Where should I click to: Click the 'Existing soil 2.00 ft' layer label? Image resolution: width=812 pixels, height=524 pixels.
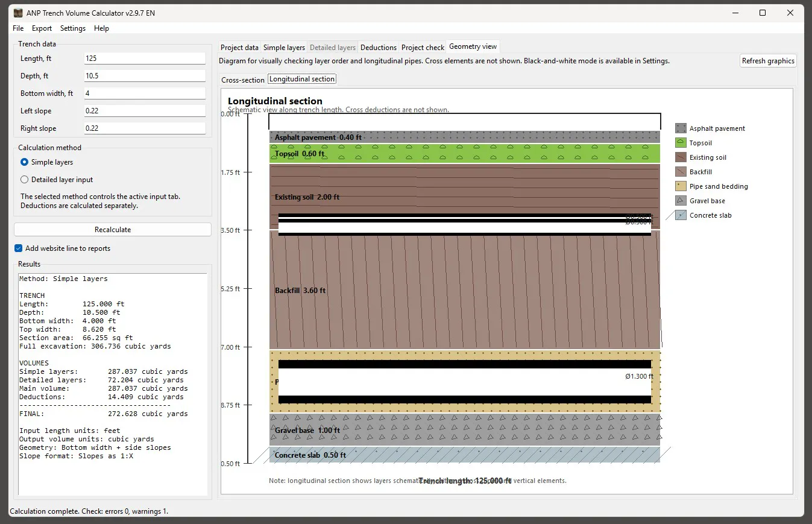[x=307, y=197]
